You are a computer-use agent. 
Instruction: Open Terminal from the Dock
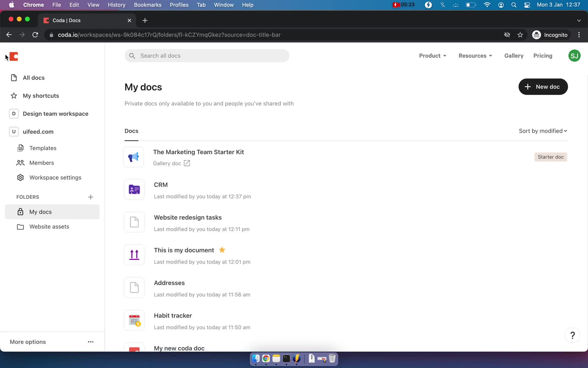click(x=286, y=358)
